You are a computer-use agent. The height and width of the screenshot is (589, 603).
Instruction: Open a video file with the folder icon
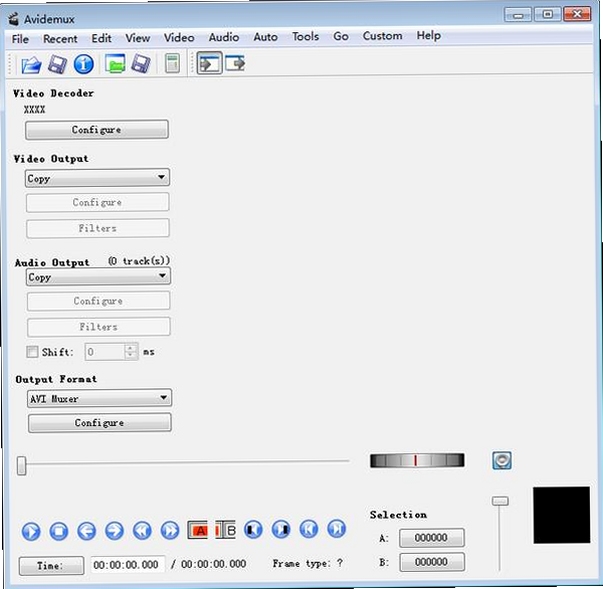tap(31, 64)
